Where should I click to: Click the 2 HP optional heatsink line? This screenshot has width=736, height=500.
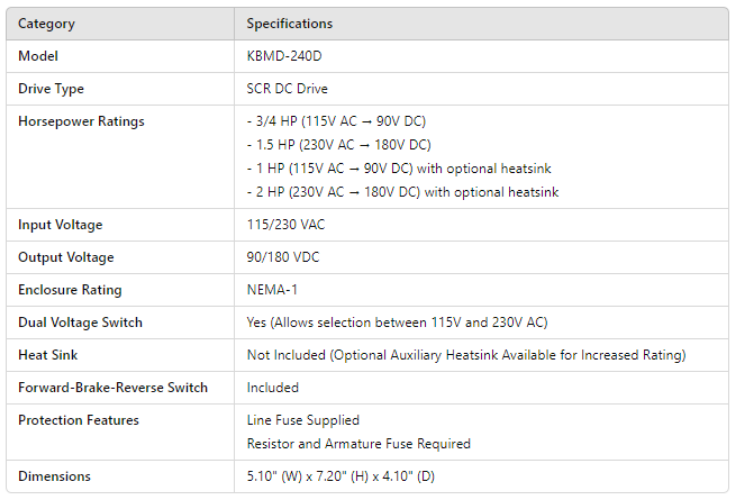[402, 192]
